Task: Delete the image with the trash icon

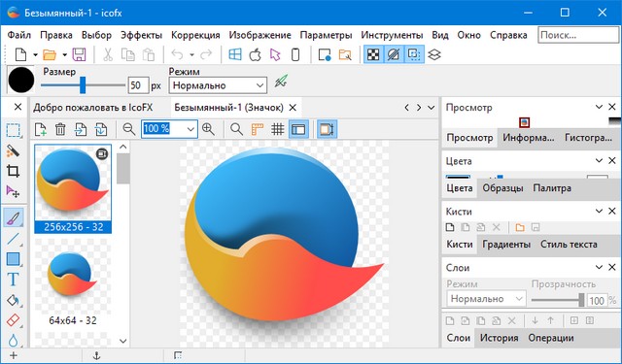Action: click(60, 129)
